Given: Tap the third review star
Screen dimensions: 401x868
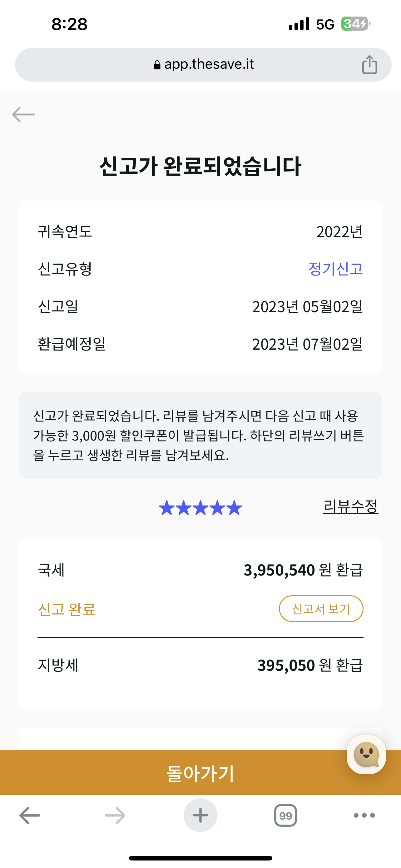Looking at the screenshot, I should (x=200, y=508).
